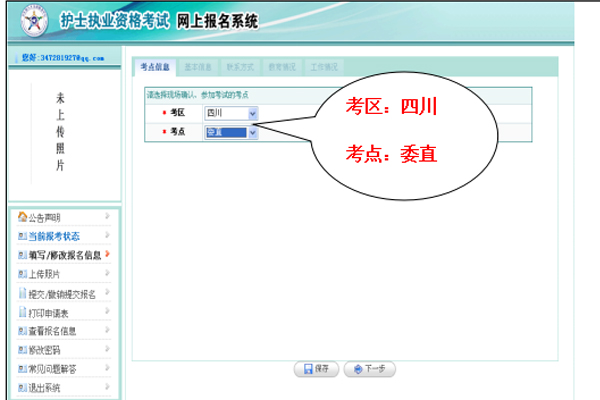
Task: Click the icon beside 退出系统
Action: pos(22,388)
